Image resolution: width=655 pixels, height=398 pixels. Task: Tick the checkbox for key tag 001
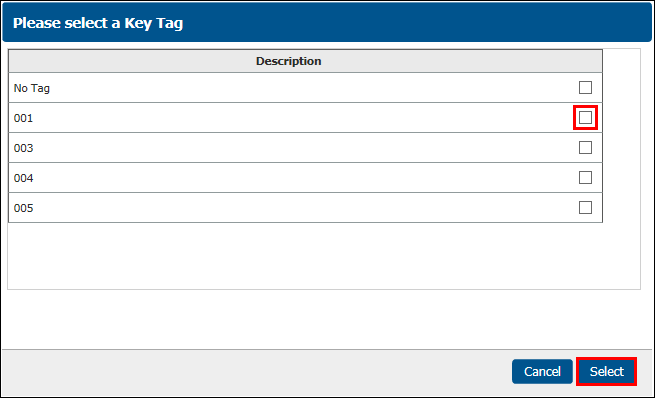[x=585, y=118]
